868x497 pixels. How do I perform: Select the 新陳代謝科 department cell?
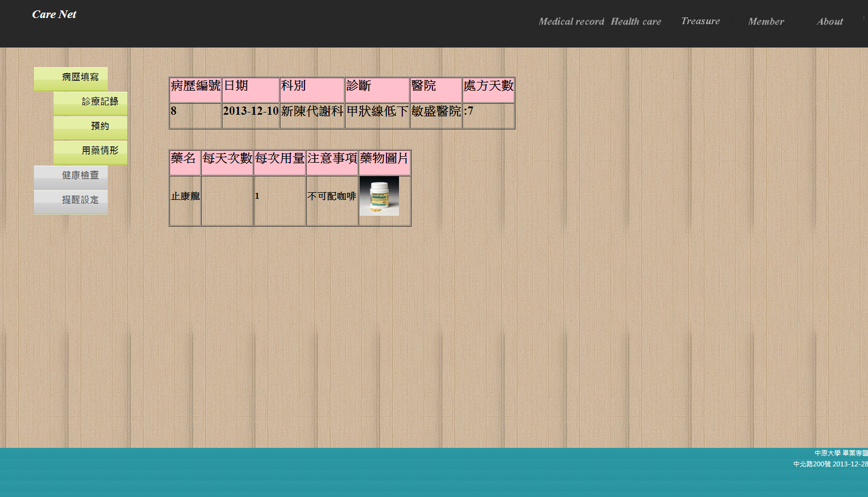point(312,111)
